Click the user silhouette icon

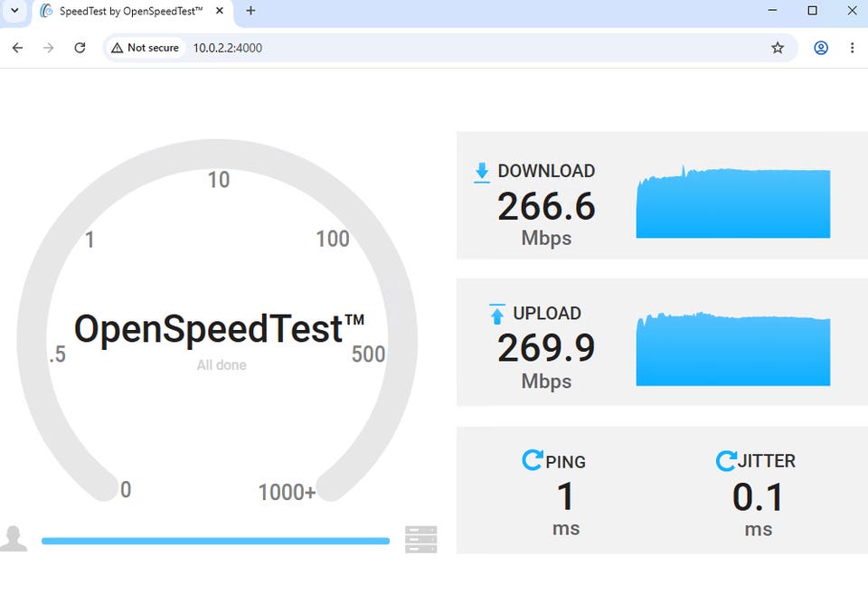point(14,538)
